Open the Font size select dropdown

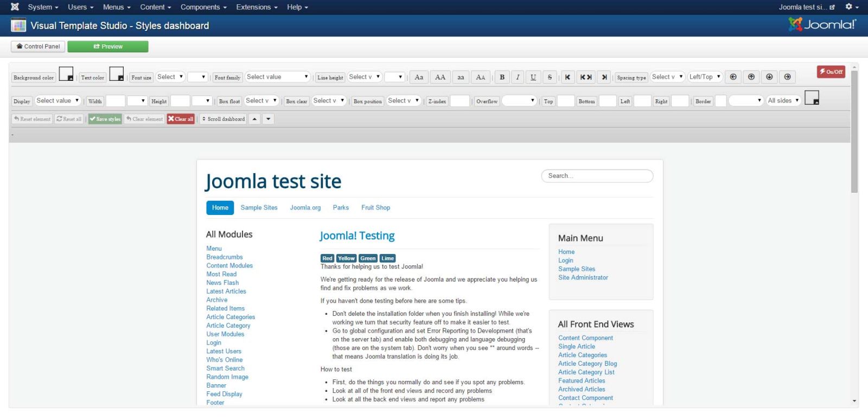tap(170, 77)
